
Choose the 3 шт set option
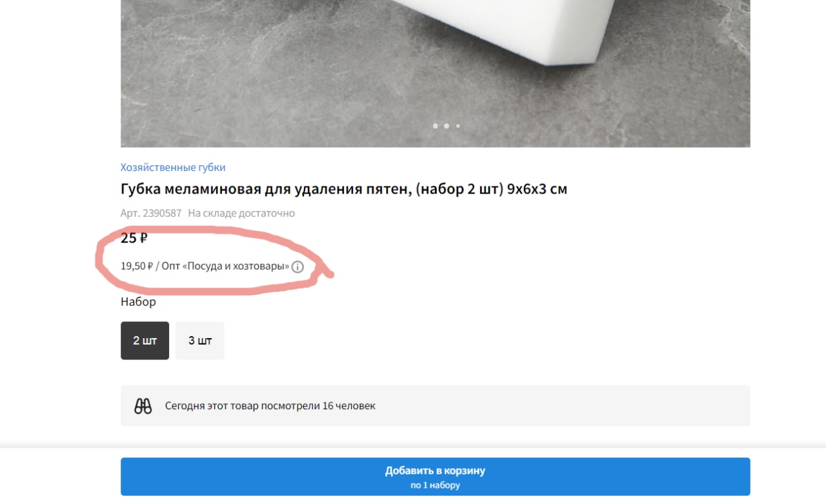(200, 341)
